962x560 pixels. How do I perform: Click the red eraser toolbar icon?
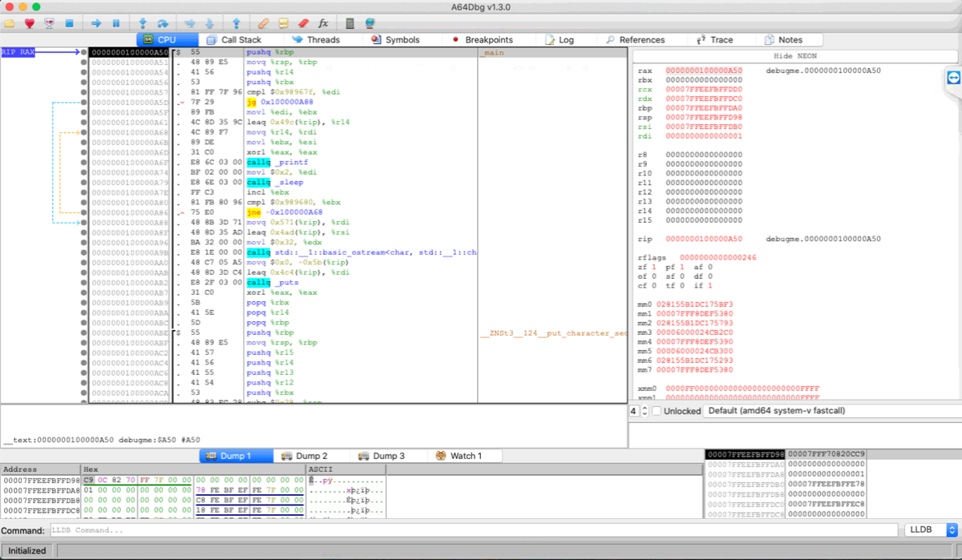[303, 23]
